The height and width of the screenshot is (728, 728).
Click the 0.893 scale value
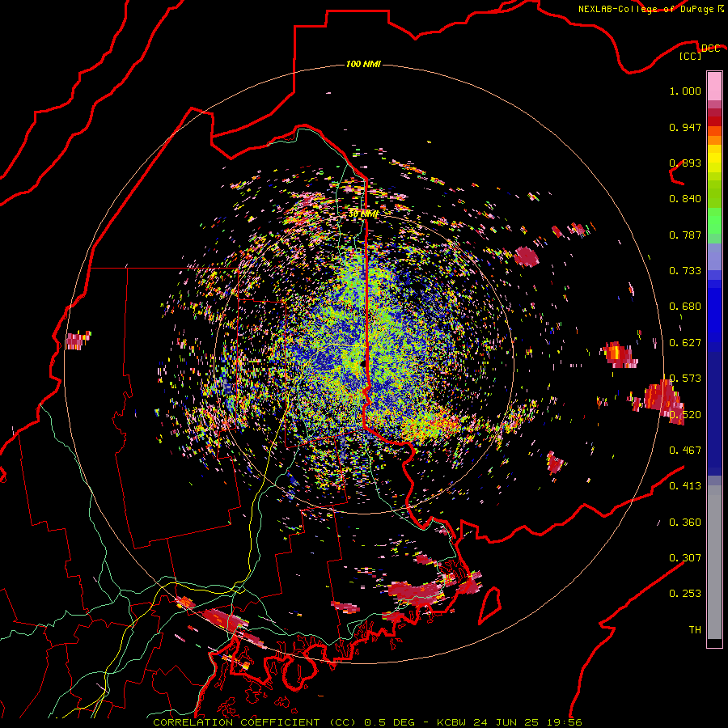[685, 163]
